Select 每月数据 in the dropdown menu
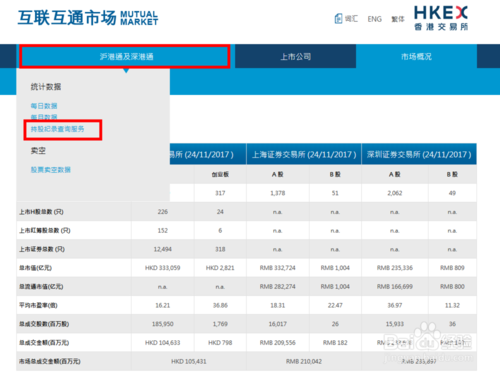The height and width of the screenshot is (375, 500). click(44, 117)
